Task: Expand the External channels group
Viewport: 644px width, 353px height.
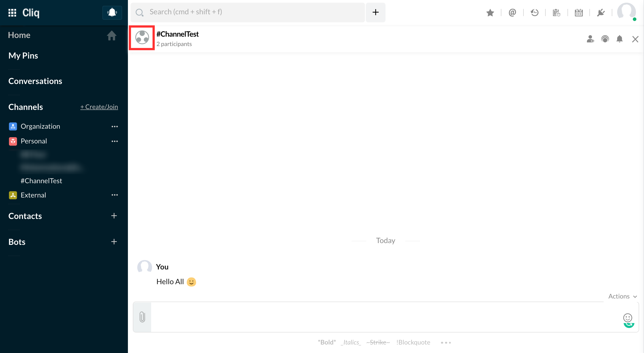Action: (x=34, y=195)
